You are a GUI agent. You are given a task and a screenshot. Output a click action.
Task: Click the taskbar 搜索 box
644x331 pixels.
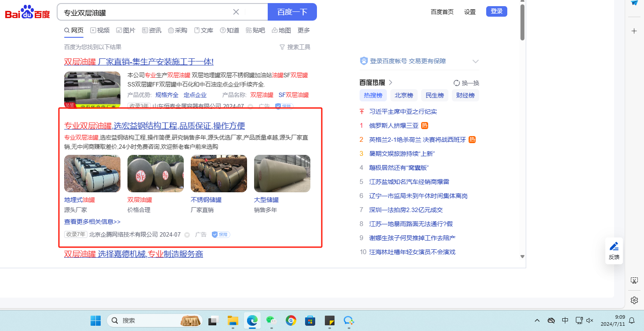[x=155, y=321]
